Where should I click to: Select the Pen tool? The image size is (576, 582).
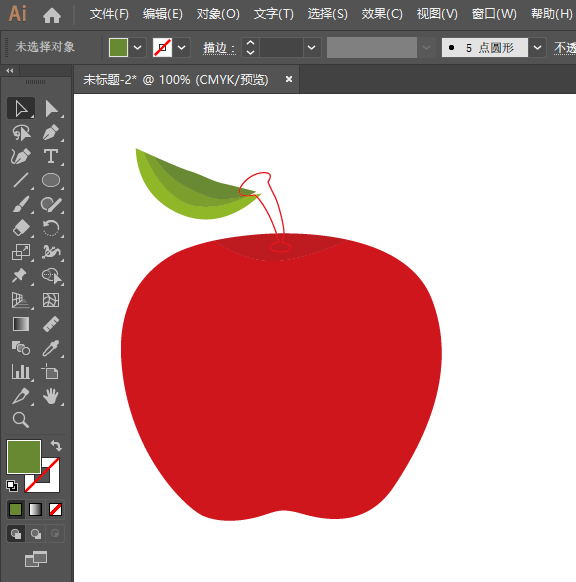pos(51,133)
